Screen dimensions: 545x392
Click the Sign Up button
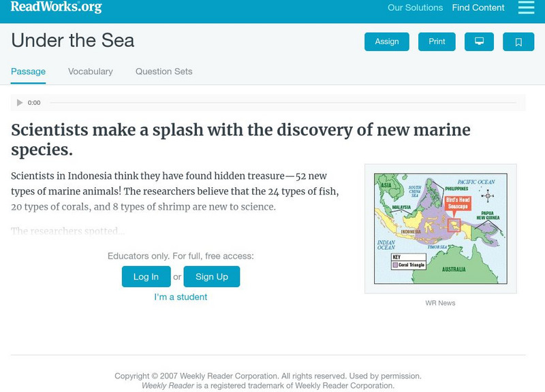tap(211, 276)
